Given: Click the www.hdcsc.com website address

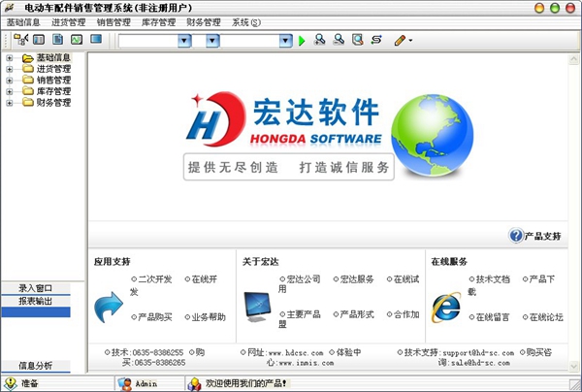Looking at the screenshot, I should tap(296, 353).
